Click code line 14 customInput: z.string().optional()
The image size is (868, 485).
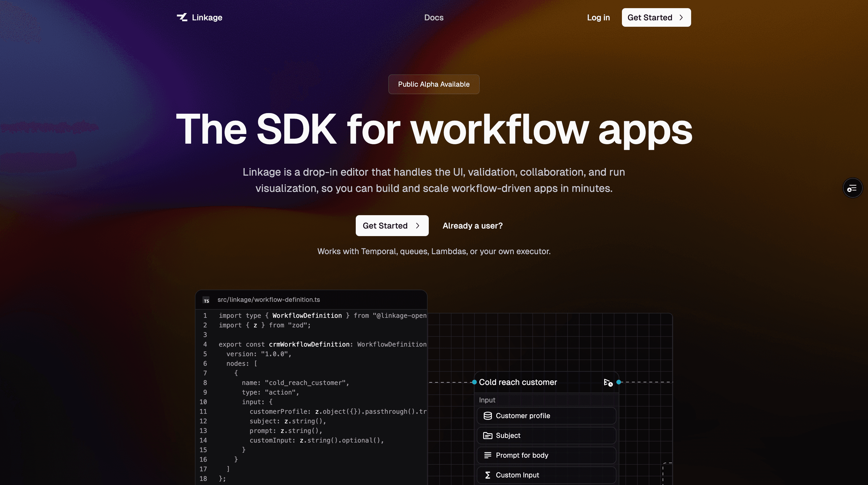(x=317, y=440)
